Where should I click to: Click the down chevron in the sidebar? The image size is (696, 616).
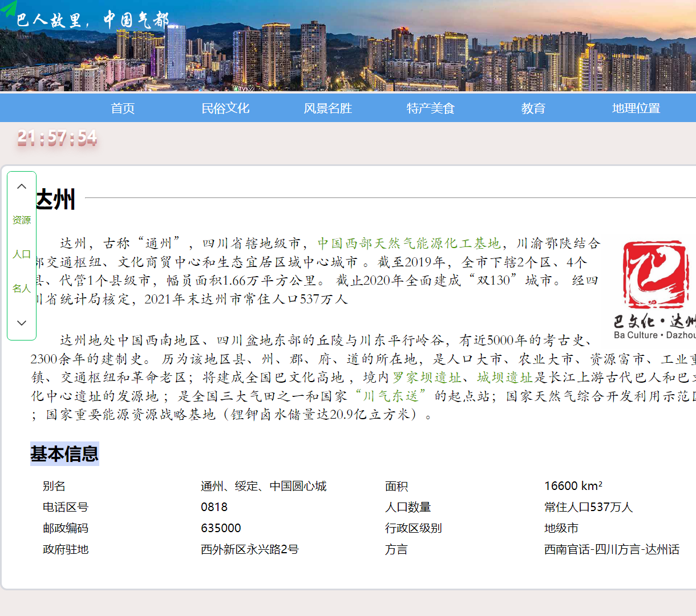[22, 323]
